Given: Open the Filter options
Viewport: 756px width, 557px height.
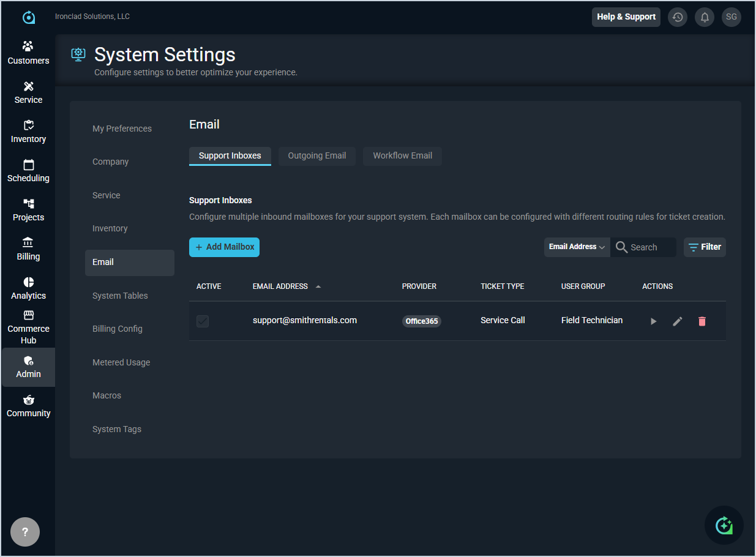Looking at the screenshot, I should [705, 247].
